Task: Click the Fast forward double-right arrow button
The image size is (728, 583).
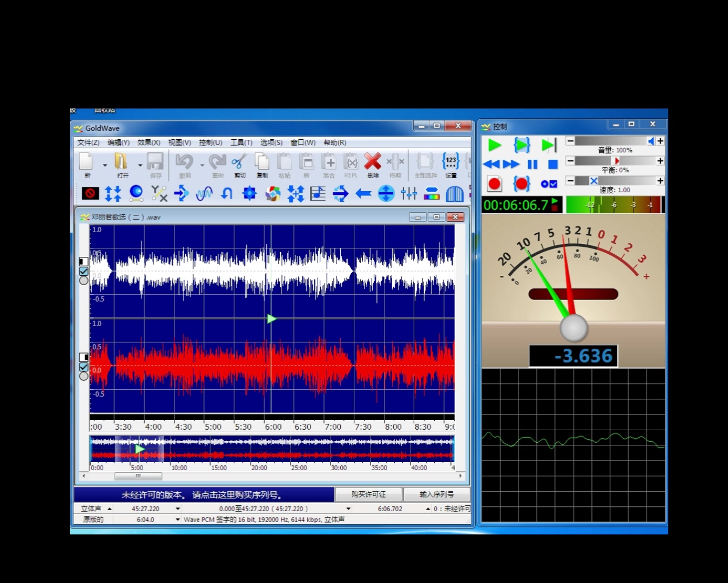Action: click(511, 164)
